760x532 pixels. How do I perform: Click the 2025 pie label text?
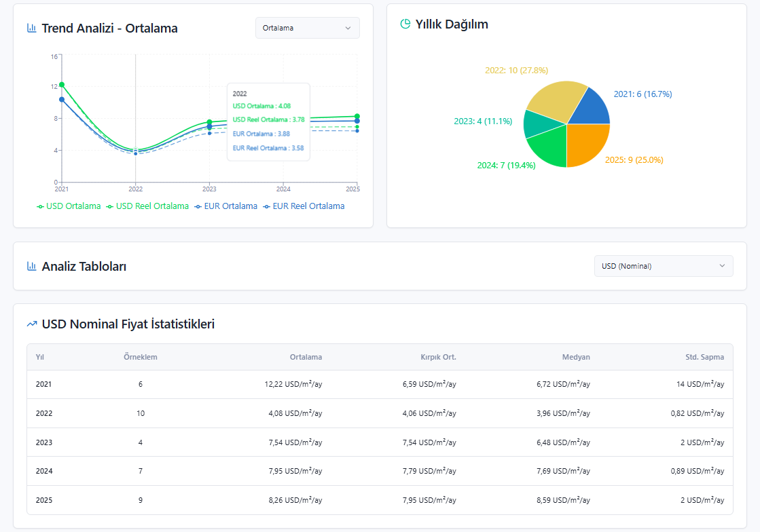pyautogui.click(x=634, y=159)
